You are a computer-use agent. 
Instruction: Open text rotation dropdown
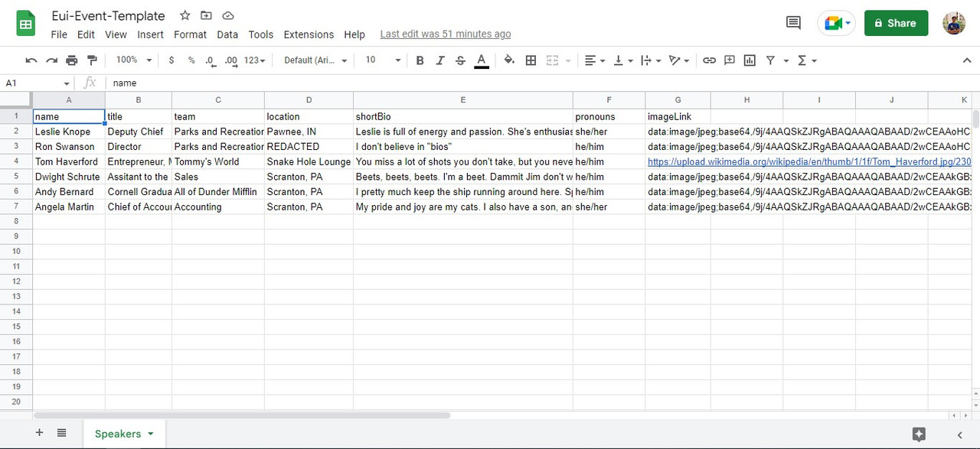point(678,60)
